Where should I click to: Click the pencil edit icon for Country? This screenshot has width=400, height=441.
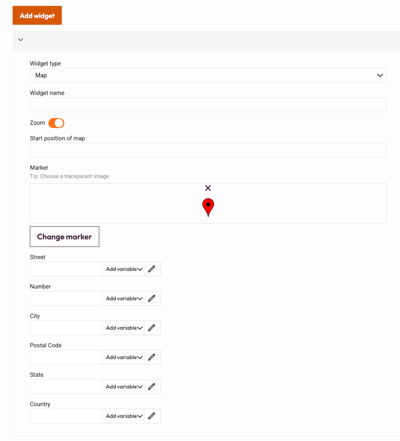tap(152, 416)
